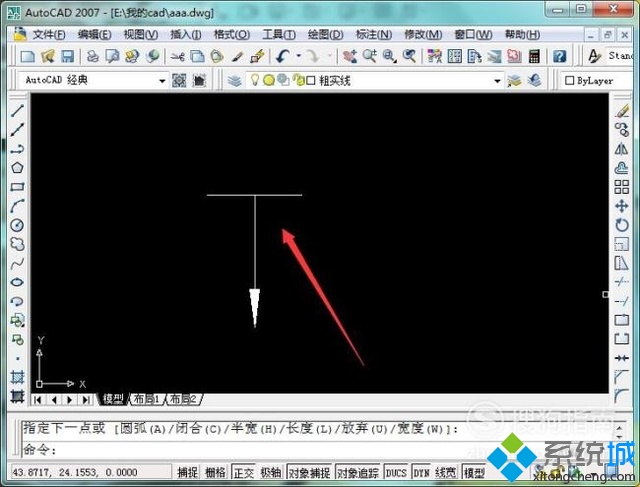640x487 pixels.
Task: Click the Plot print icon
Action: pos(93,56)
